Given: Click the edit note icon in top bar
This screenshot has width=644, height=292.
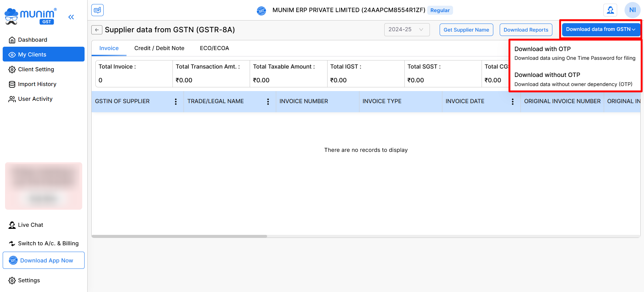Looking at the screenshot, I should [97, 10].
